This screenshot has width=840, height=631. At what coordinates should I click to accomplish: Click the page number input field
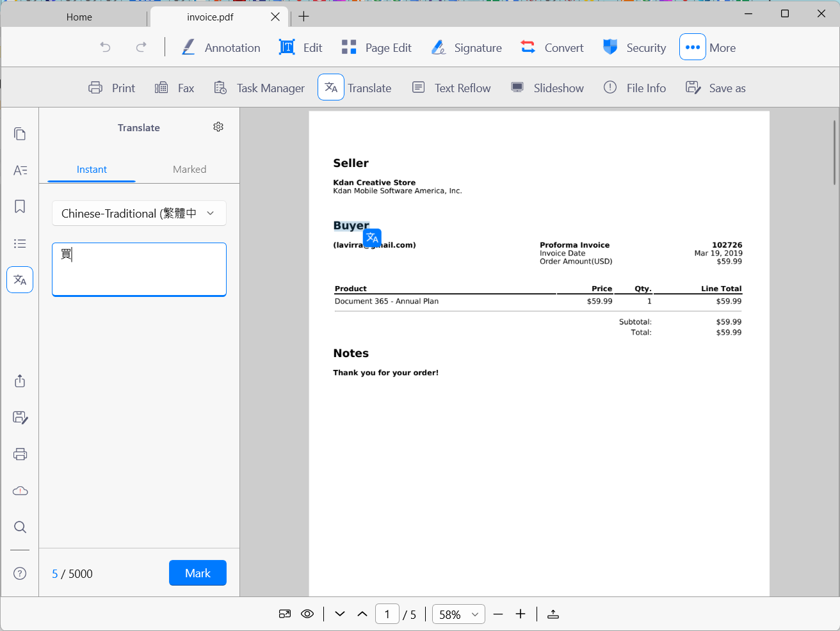point(387,614)
